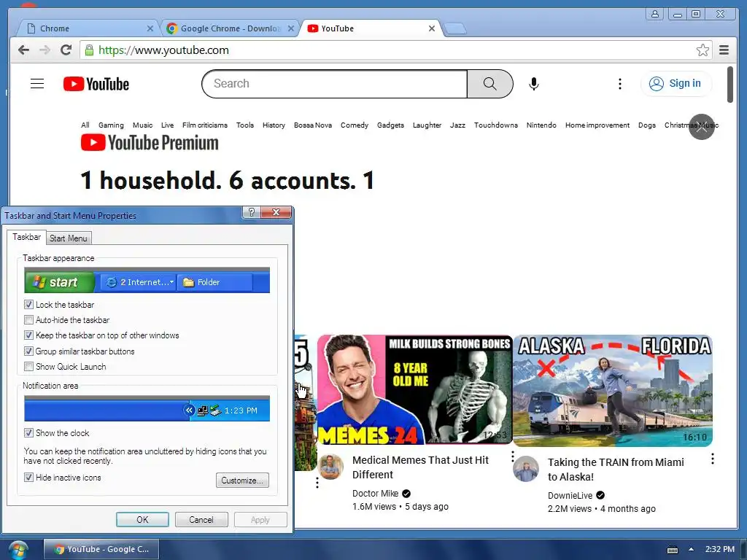747x560 pixels.
Task: Enable Show Quick Launch
Action: (x=28, y=366)
